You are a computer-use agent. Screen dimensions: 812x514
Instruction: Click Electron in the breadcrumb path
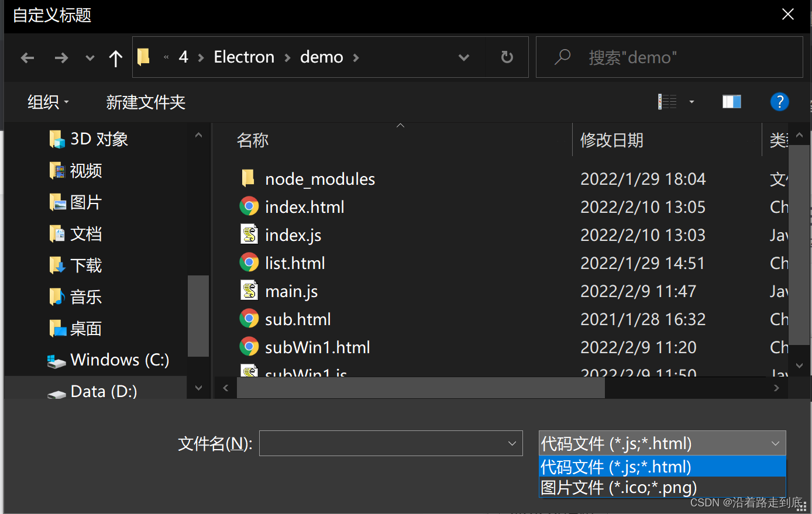pyautogui.click(x=244, y=57)
